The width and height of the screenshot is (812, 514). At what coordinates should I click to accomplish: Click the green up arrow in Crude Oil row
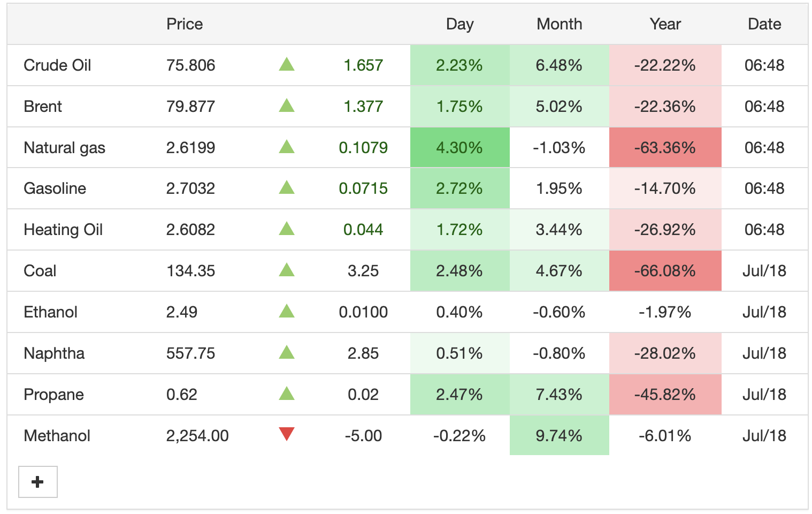click(x=287, y=65)
